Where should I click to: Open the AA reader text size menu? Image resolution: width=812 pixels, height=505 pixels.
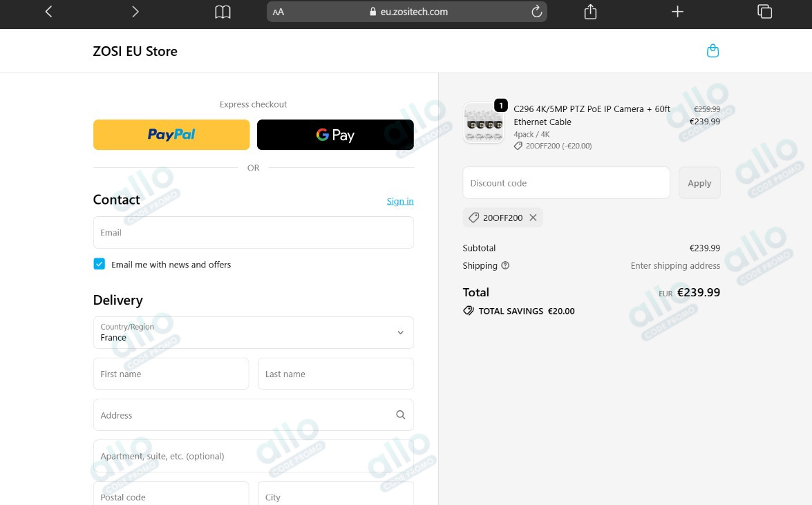coord(278,12)
